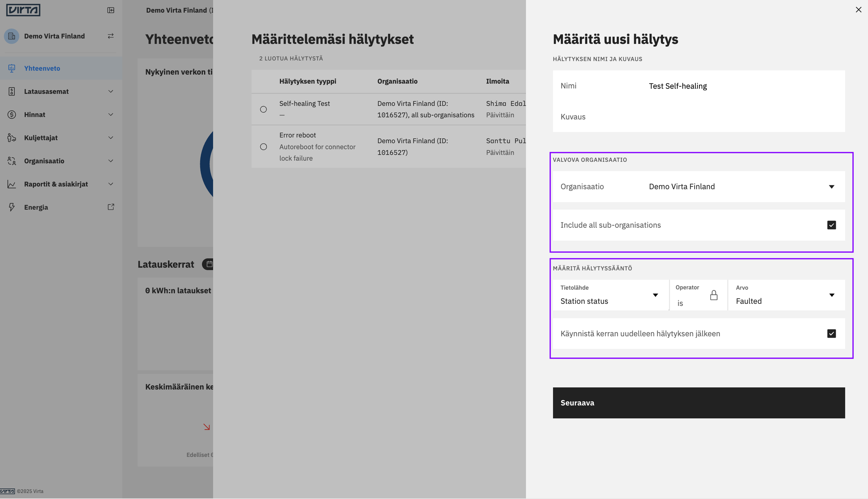
Task: Click the Hälytyksen tyyppi column header
Action: coord(307,81)
